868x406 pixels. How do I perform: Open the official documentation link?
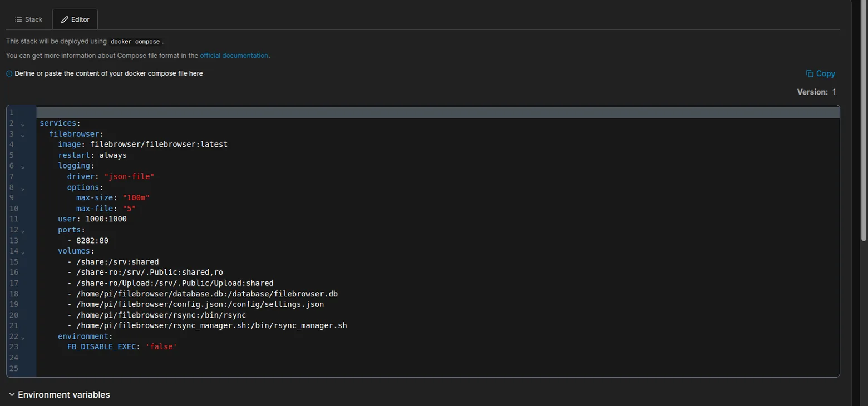click(x=234, y=56)
